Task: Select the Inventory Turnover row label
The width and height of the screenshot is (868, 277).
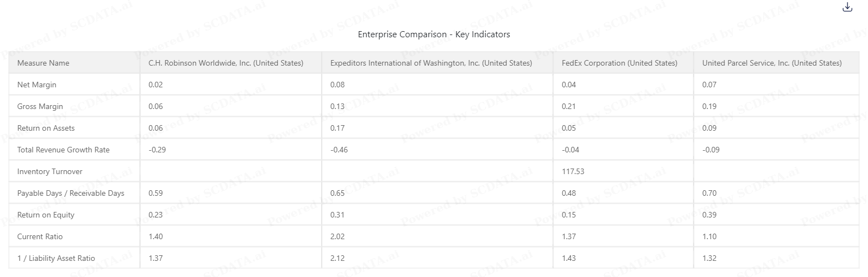Action: tap(49, 171)
